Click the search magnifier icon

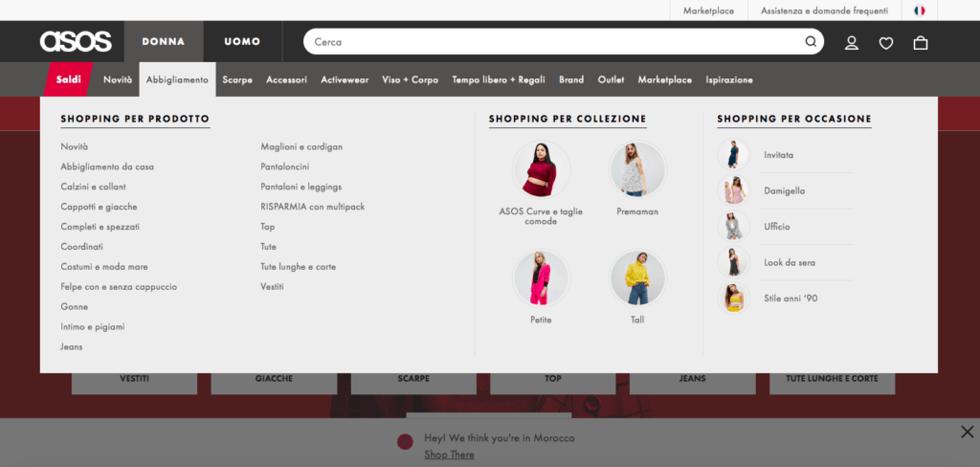(811, 42)
